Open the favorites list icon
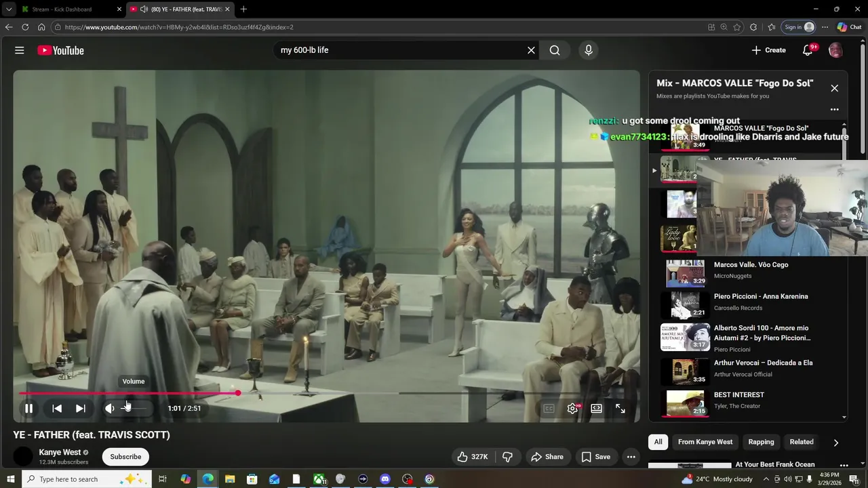Viewport: 868px width, 488px height. coord(772,27)
